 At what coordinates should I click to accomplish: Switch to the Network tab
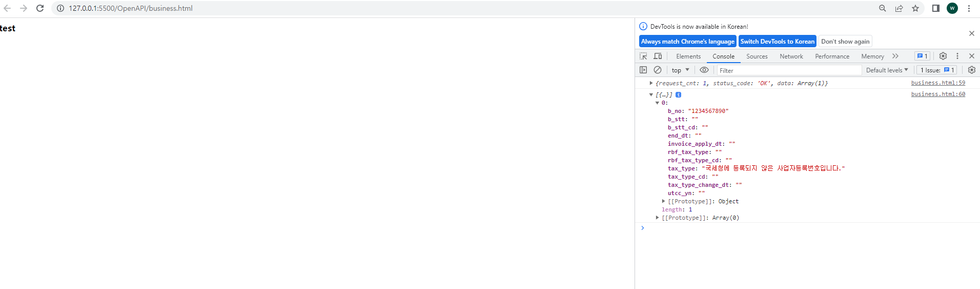pos(791,56)
